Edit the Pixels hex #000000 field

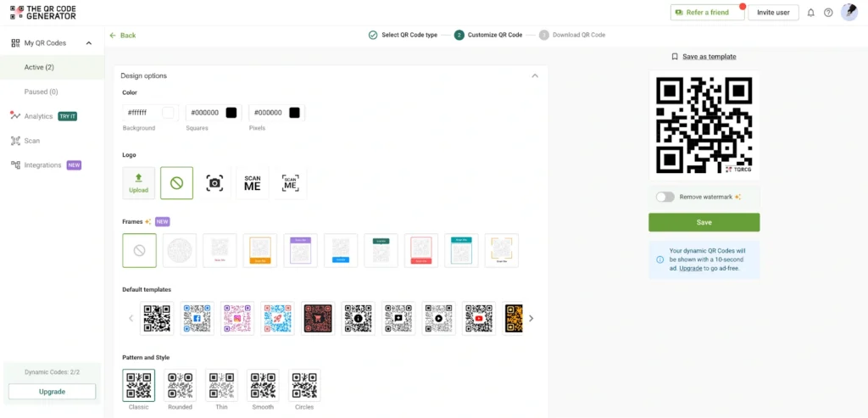pos(269,113)
